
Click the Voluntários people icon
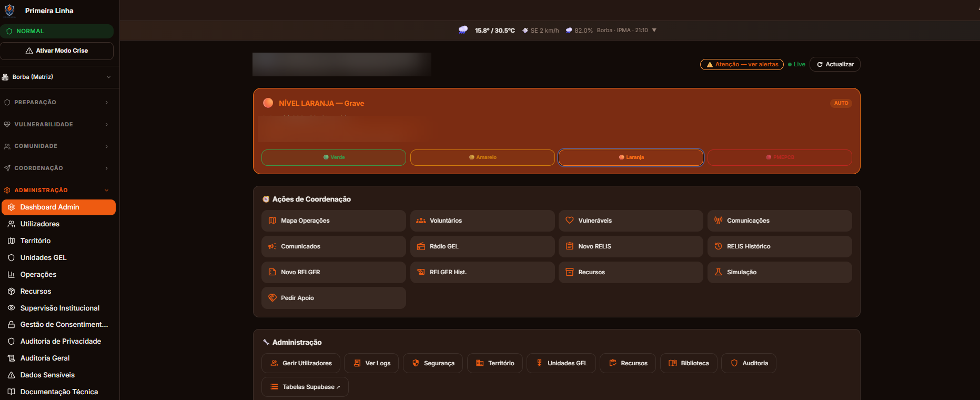tap(421, 221)
